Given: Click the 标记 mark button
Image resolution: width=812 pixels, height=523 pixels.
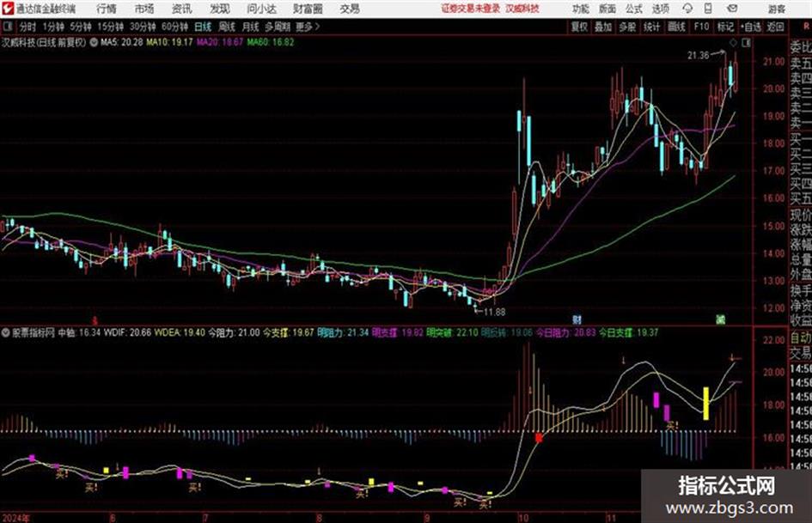Looking at the screenshot, I should click(x=725, y=27).
